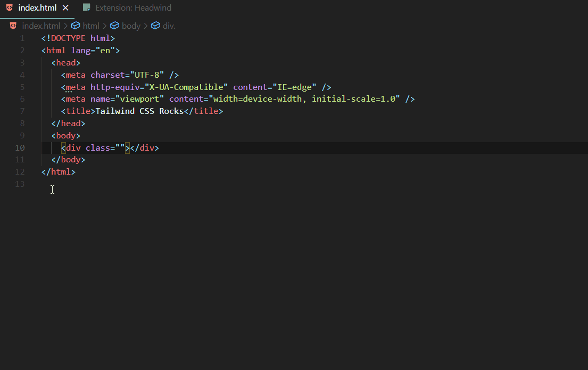The image size is (588, 370).
Task: Switch to the index.html tab
Action: pos(37,8)
